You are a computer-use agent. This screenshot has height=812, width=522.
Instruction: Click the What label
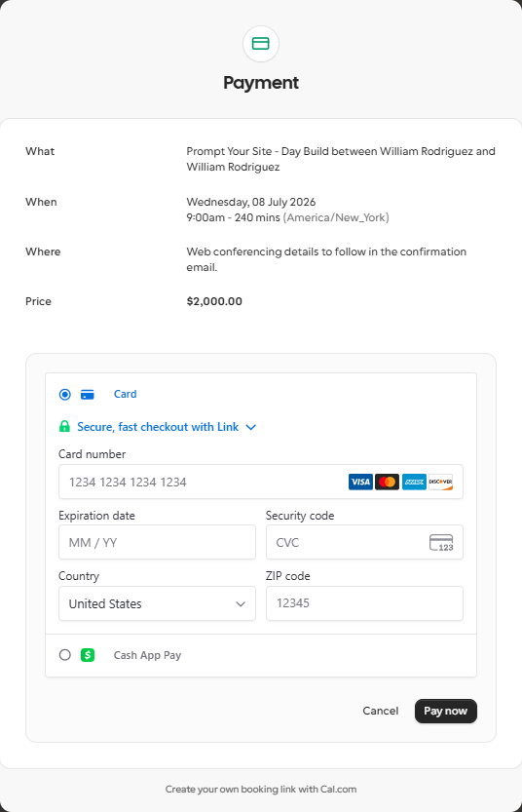coord(40,151)
